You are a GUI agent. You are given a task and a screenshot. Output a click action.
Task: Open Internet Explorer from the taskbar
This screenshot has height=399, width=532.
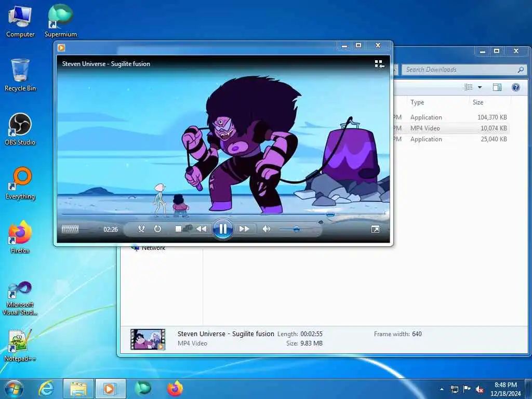46,389
